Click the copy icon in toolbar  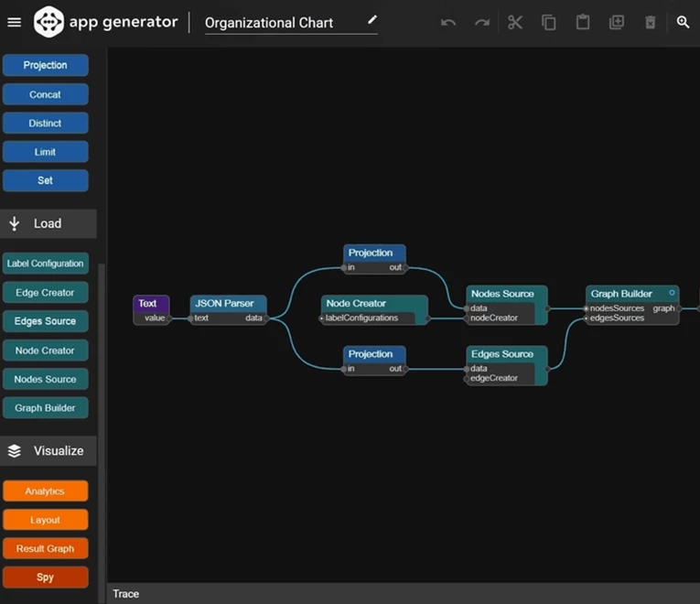(x=549, y=22)
